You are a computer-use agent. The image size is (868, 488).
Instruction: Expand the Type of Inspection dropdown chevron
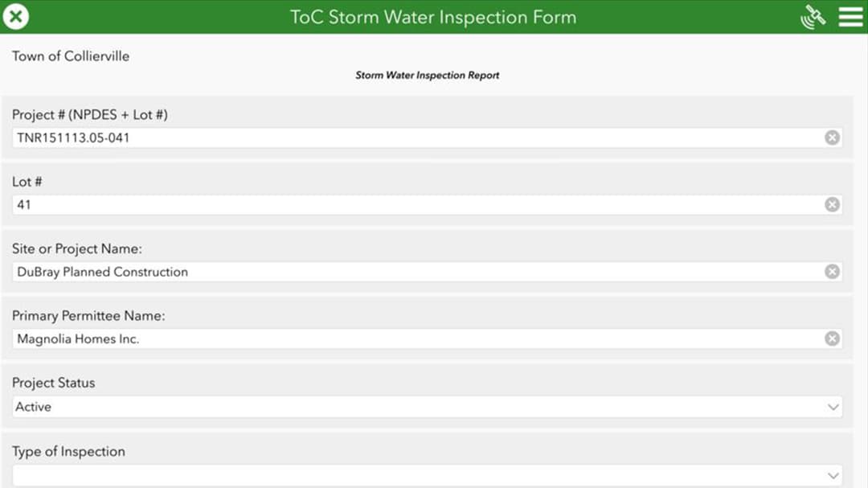pyautogui.click(x=833, y=476)
